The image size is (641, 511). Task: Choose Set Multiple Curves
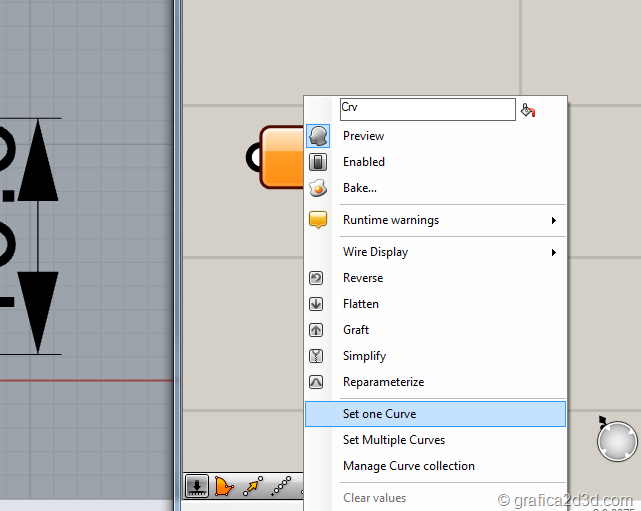[393, 440]
